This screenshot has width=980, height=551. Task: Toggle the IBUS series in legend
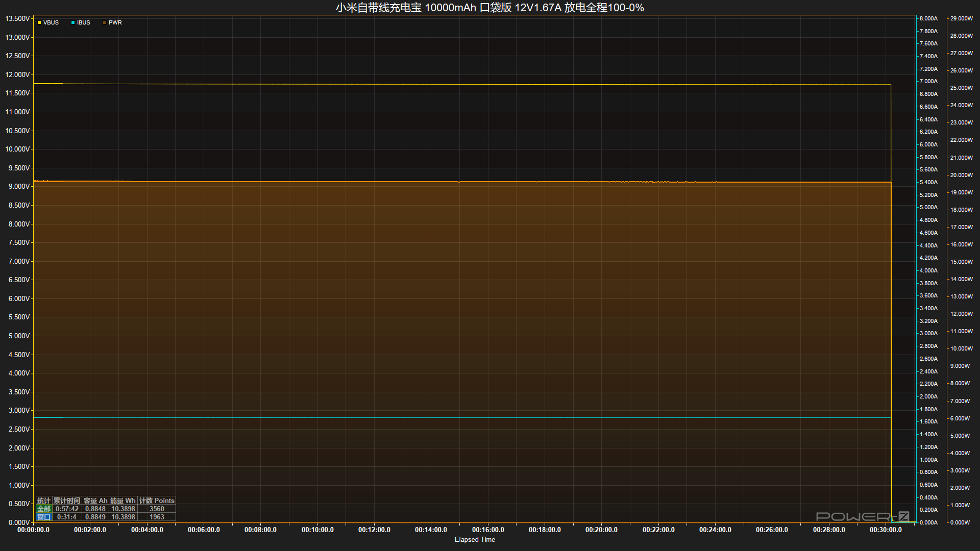coord(81,22)
